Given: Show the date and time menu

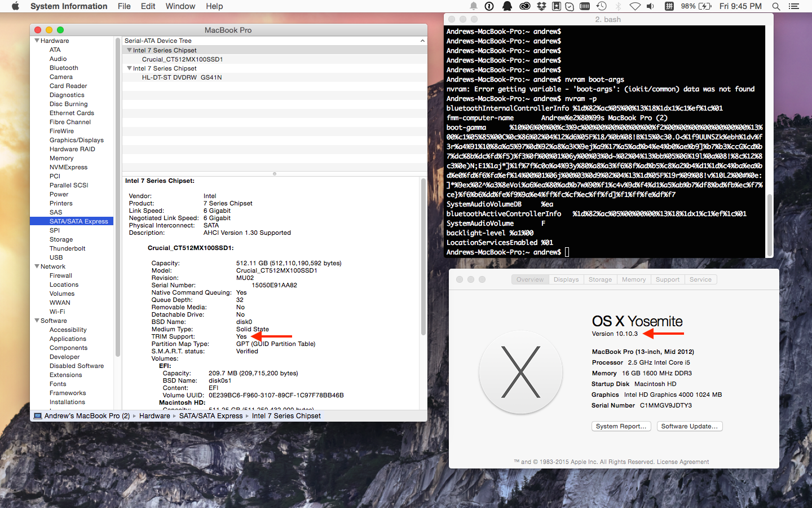Looking at the screenshot, I should 740,6.
